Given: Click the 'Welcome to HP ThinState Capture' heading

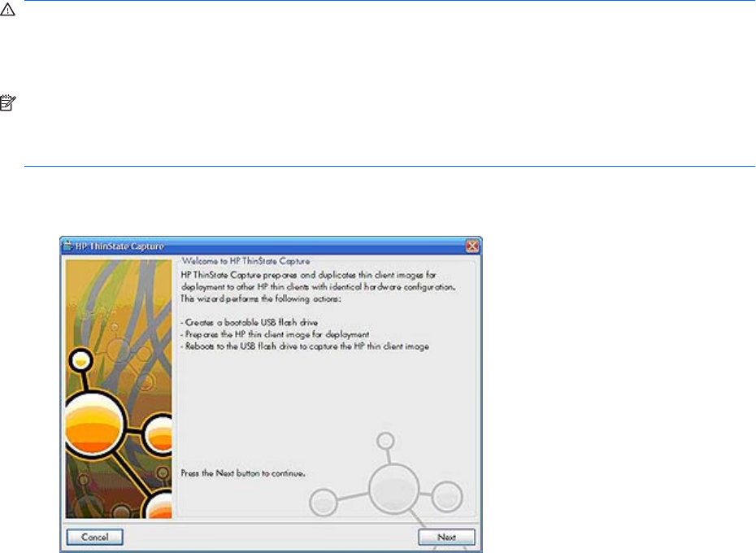Looking at the screenshot, I should tap(245, 261).
